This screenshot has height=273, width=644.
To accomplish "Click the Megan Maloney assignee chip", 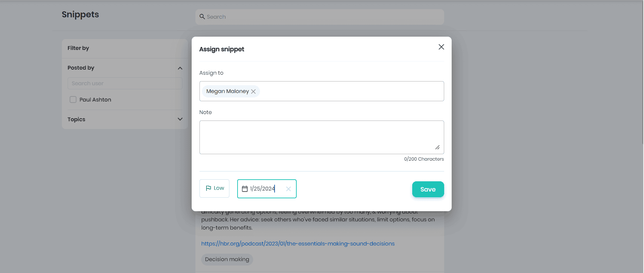I will 227,91.
